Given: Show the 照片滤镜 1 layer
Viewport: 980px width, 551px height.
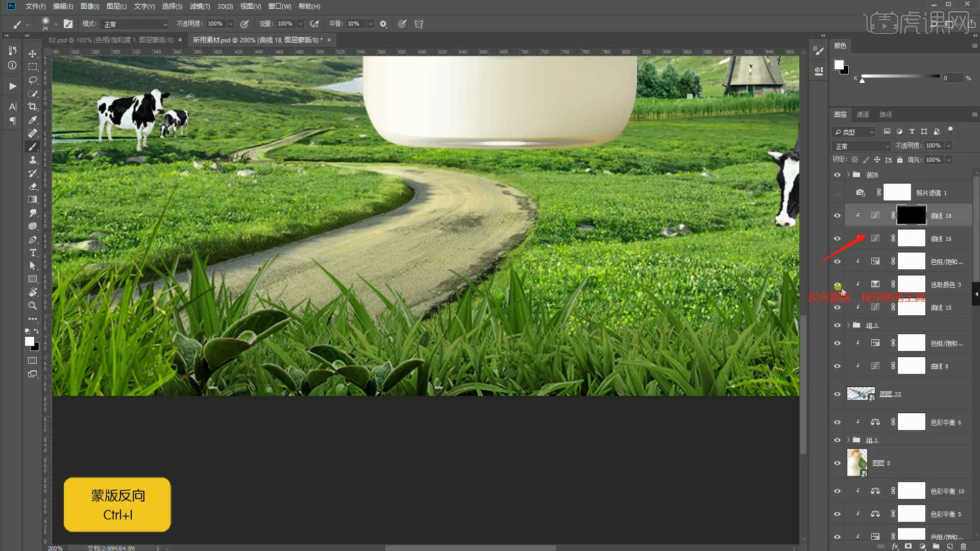Looking at the screenshot, I should point(837,193).
